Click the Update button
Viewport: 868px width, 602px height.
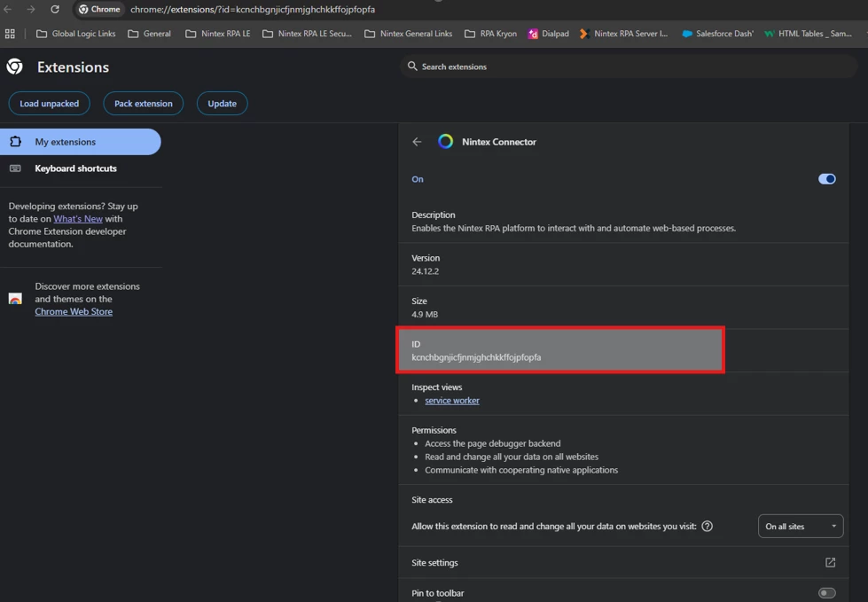[x=222, y=104]
